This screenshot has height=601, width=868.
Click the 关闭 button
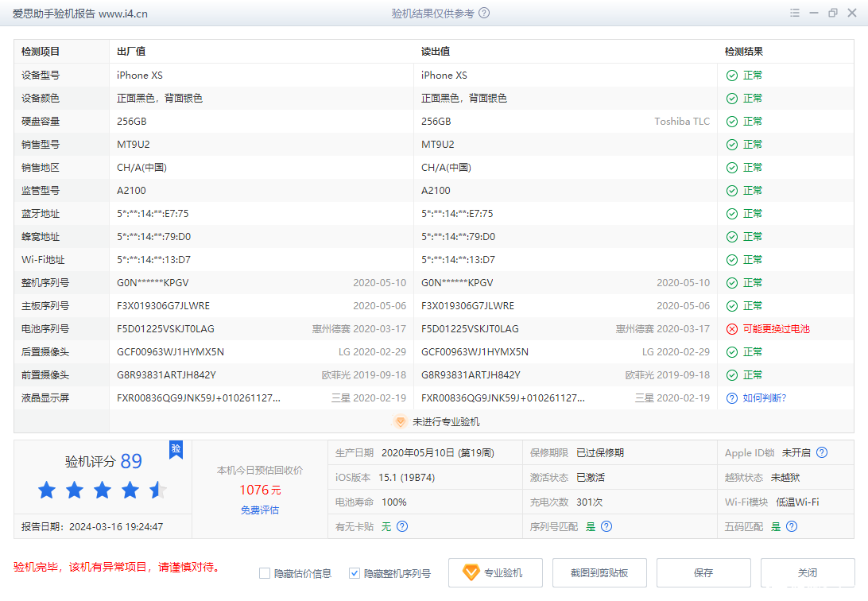pos(808,572)
